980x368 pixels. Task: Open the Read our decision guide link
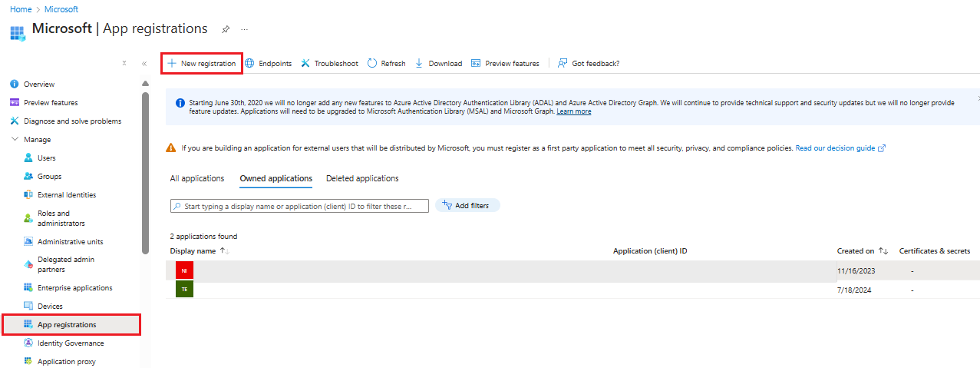tap(840, 148)
